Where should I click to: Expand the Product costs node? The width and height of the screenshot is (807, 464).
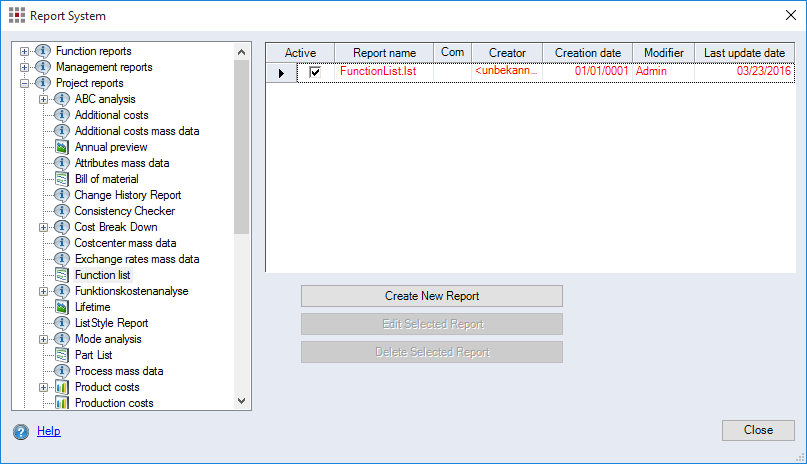tap(43, 387)
